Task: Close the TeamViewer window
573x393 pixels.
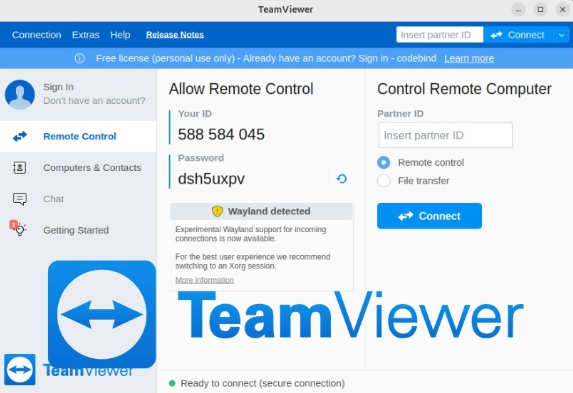Action: click(563, 10)
